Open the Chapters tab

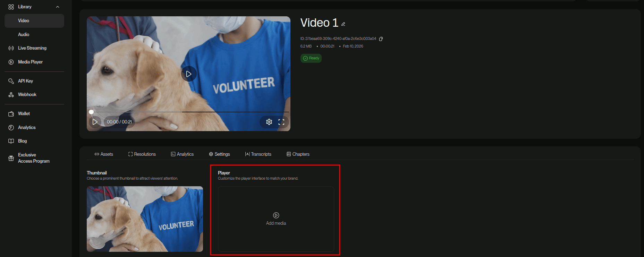pos(298,154)
